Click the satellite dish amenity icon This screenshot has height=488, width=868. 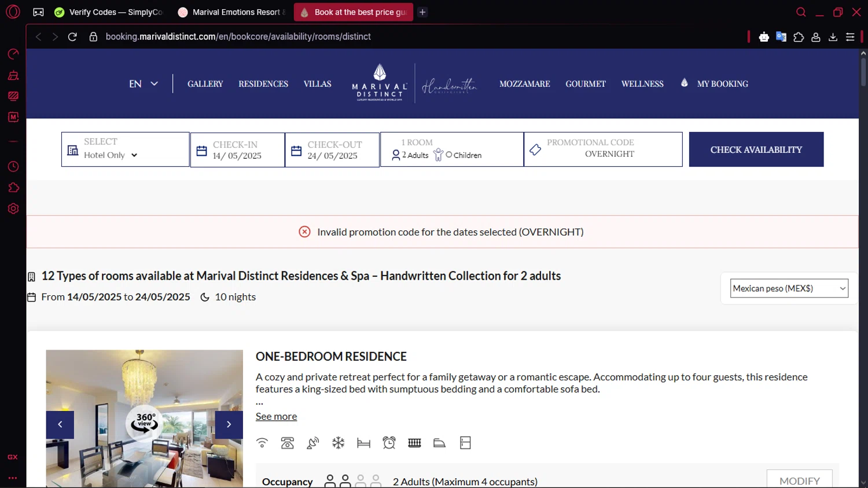[313, 443]
